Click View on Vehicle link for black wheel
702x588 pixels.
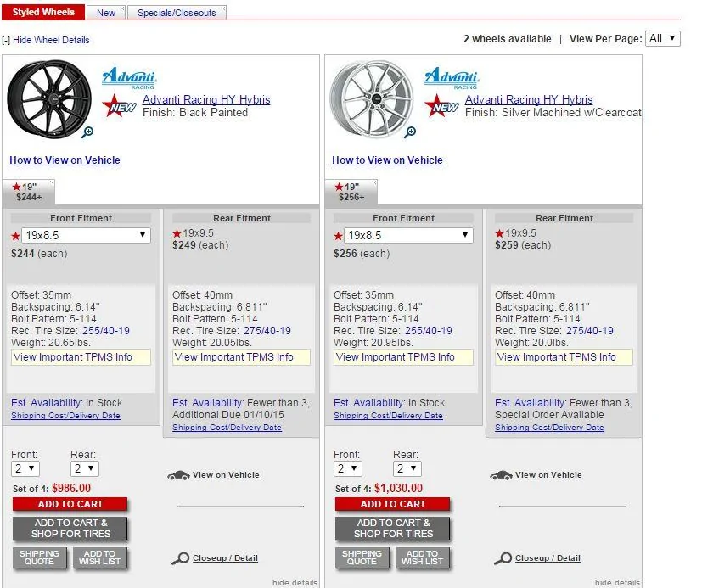226,475
